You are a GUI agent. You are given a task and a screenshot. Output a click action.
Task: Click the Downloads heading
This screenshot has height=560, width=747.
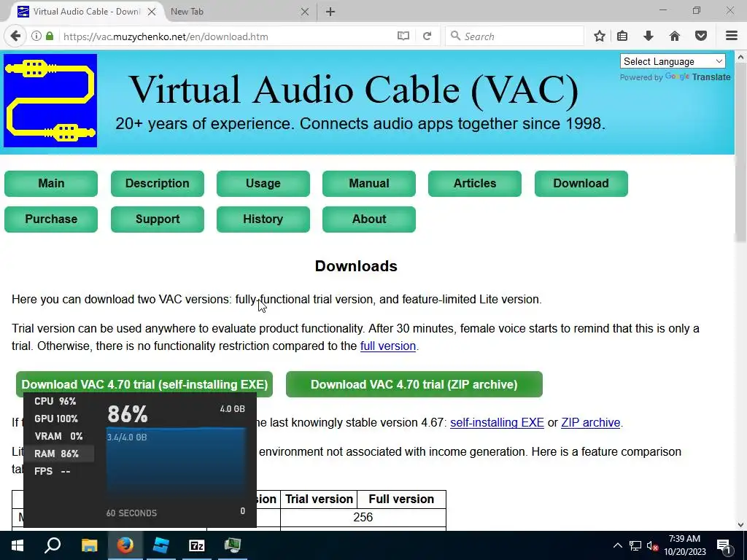coord(356,266)
